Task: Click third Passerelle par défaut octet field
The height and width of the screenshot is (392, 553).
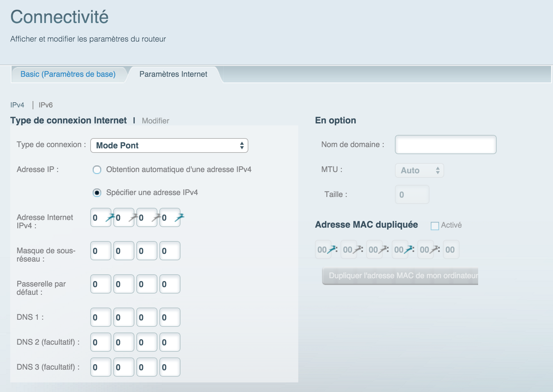Action: (147, 284)
